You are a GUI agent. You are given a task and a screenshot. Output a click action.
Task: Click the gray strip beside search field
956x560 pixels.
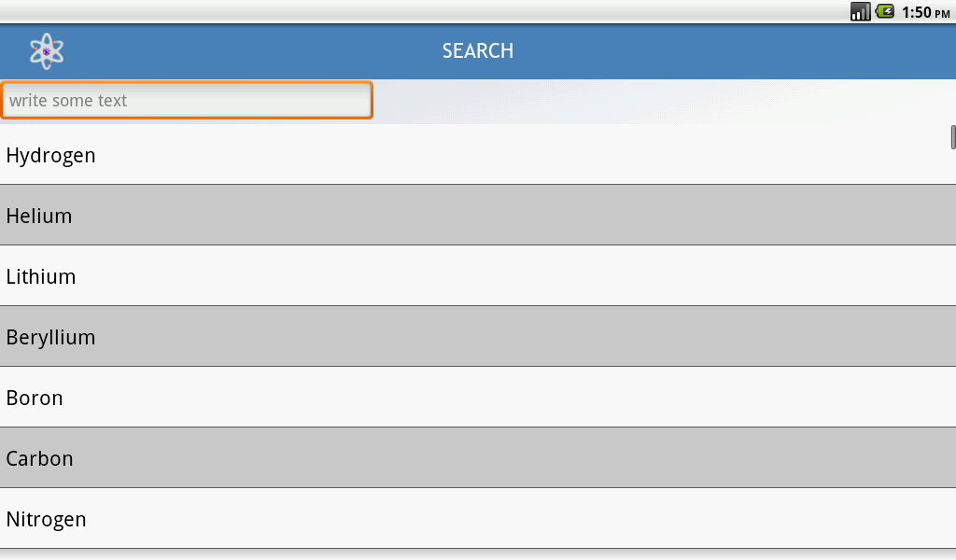click(x=665, y=101)
